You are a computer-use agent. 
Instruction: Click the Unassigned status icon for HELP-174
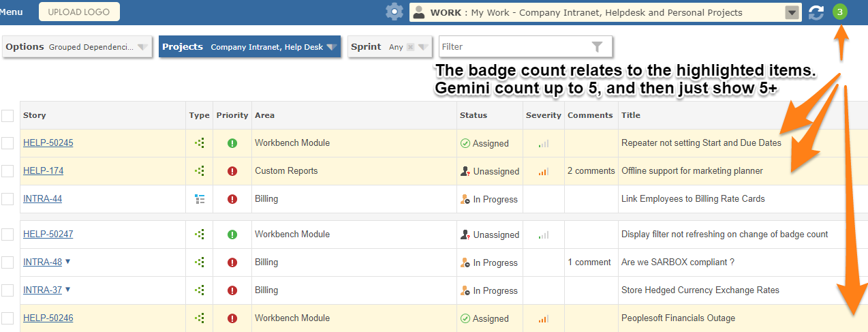pyautogui.click(x=465, y=171)
